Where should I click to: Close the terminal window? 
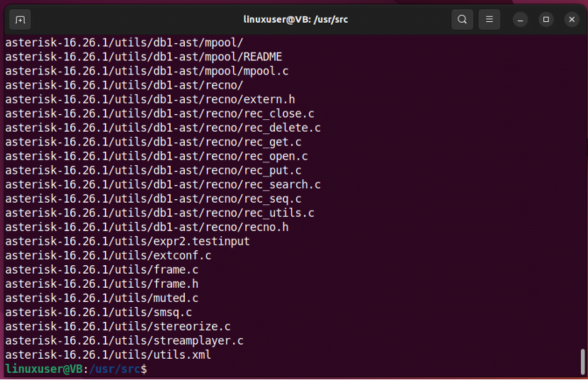tap(572, 20)
